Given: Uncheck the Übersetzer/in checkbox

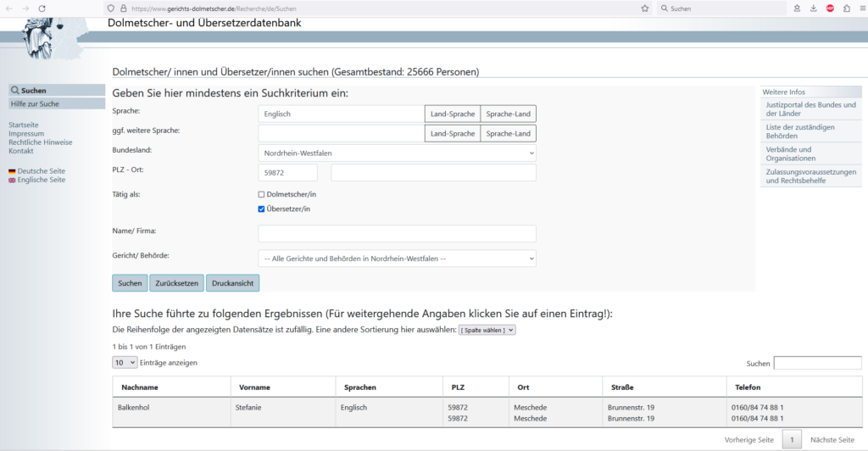Looking at the screenshot, I should (x=261, y=209).
